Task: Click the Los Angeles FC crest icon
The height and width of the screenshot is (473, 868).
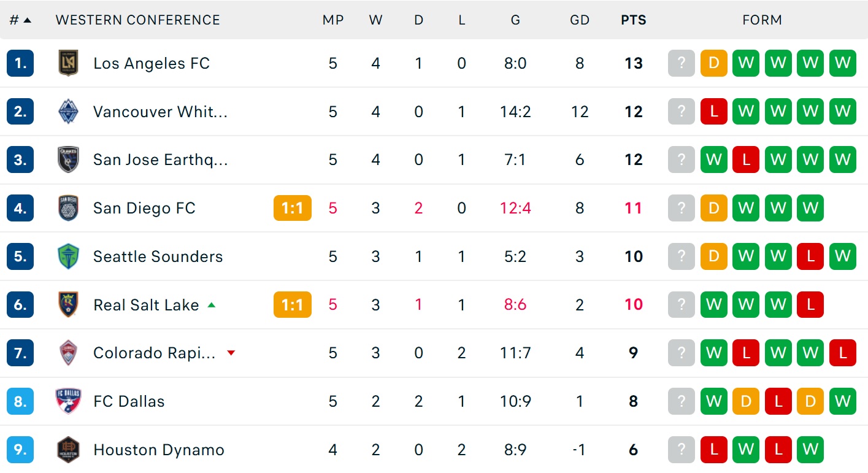Action: coord(68,63)
